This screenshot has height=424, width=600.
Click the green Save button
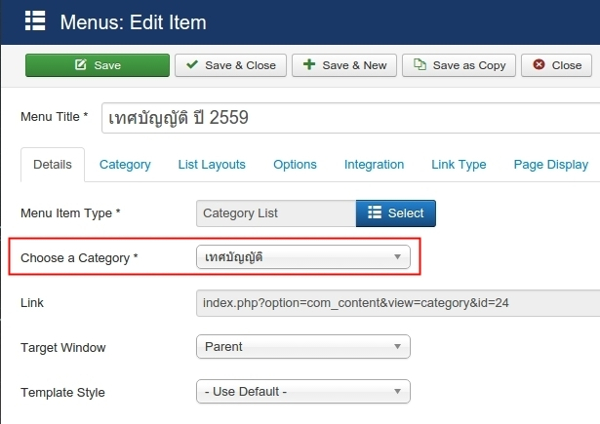97,65
